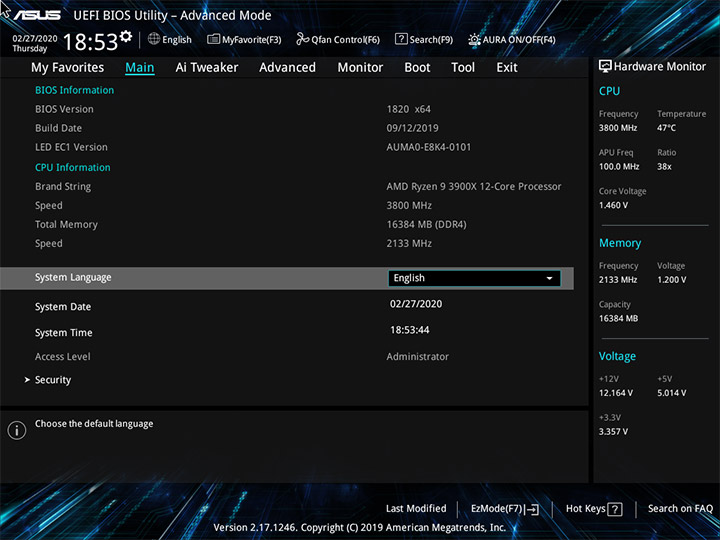The image size is (720, 540).
Task: Select the Main tab
Action: point(140,68)
